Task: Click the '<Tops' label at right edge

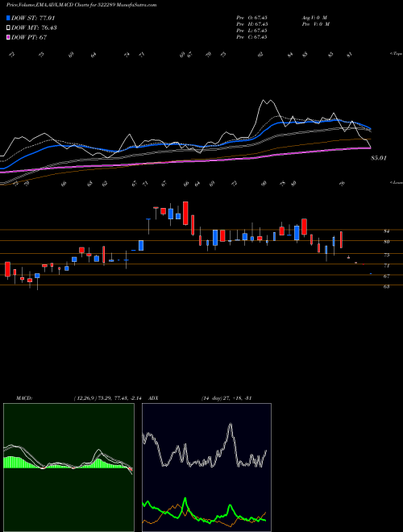Action: pyautogui.click(x=396, y=54)
